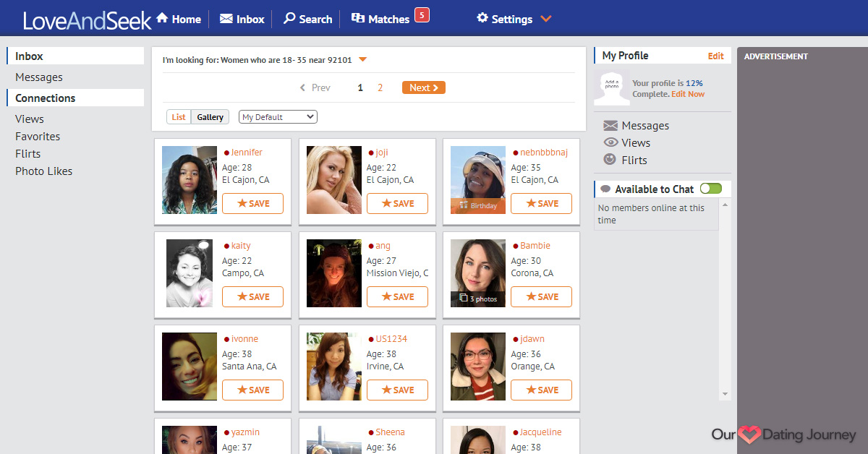Go to results page 2

[x=380, y=87]
